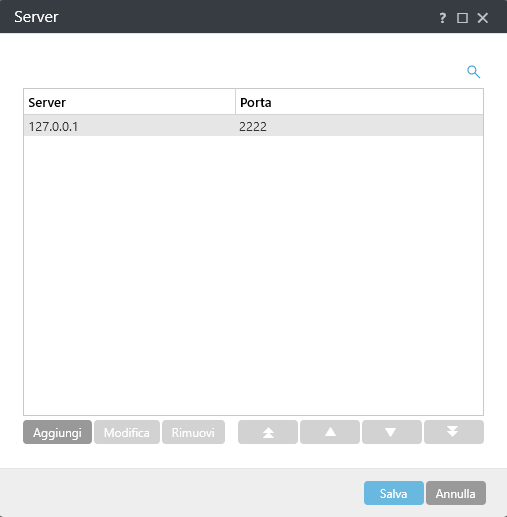Cancel with the Annulla button
The height and width of the screenshot is (517, 507).
click(456, 493)
